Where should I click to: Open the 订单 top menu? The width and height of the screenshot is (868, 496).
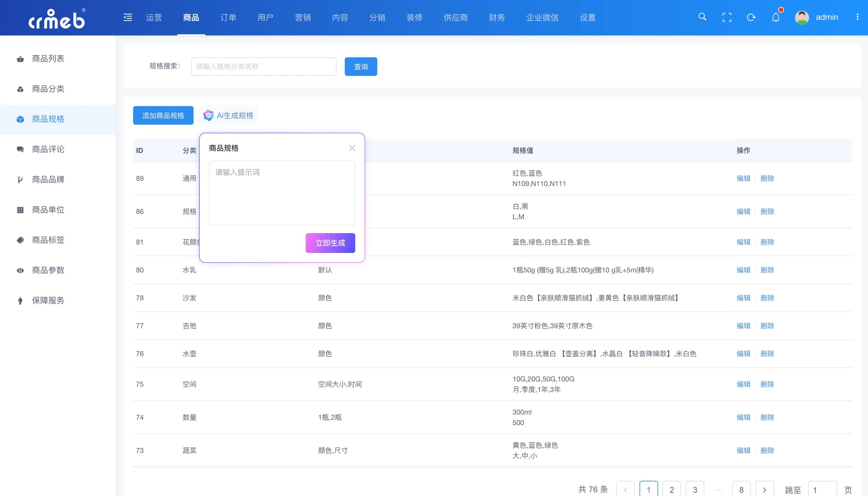click(228, 17)
